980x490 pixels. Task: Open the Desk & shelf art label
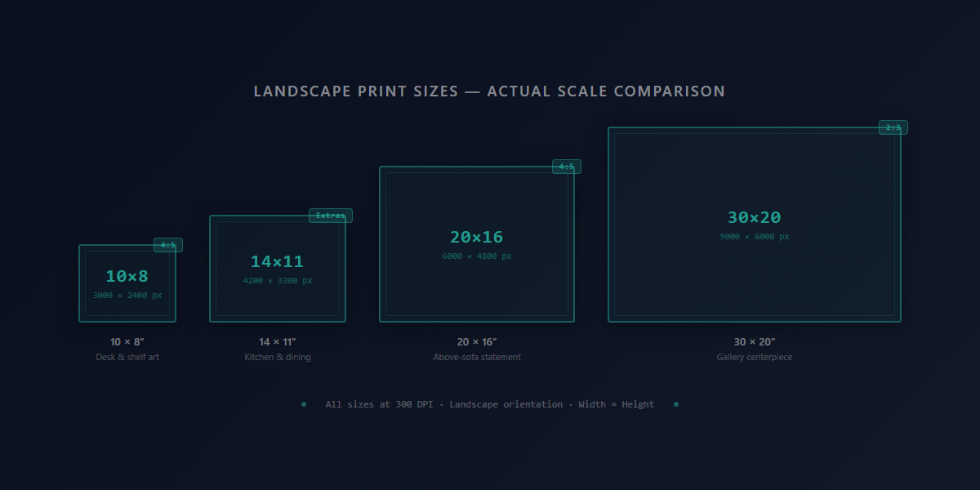[x=127, y=356]
